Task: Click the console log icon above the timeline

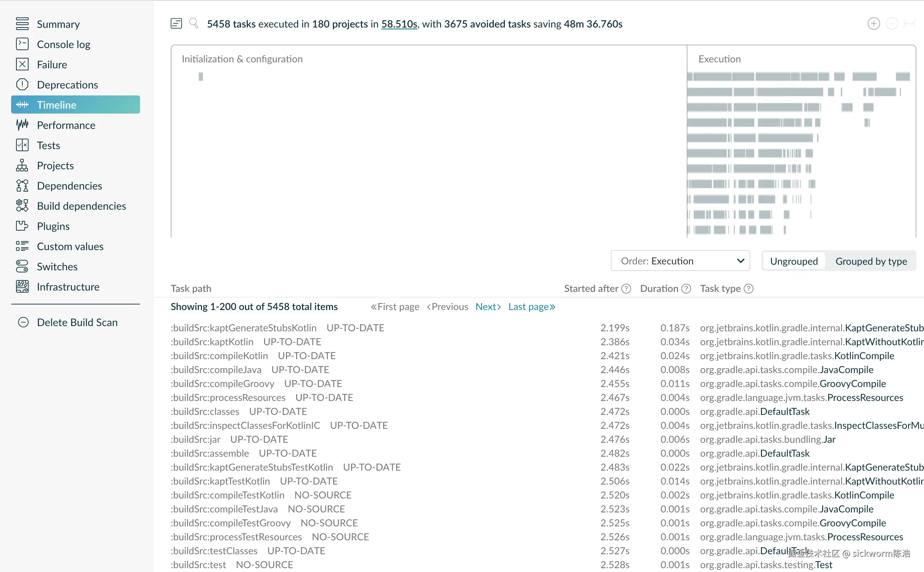Action: click(176, 23)
